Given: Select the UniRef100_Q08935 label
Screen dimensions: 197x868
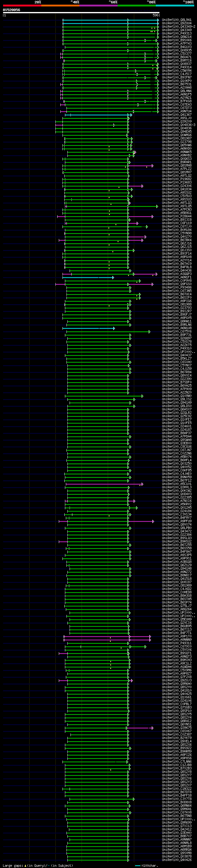Looking at the screenshot, I should point(176,50).
